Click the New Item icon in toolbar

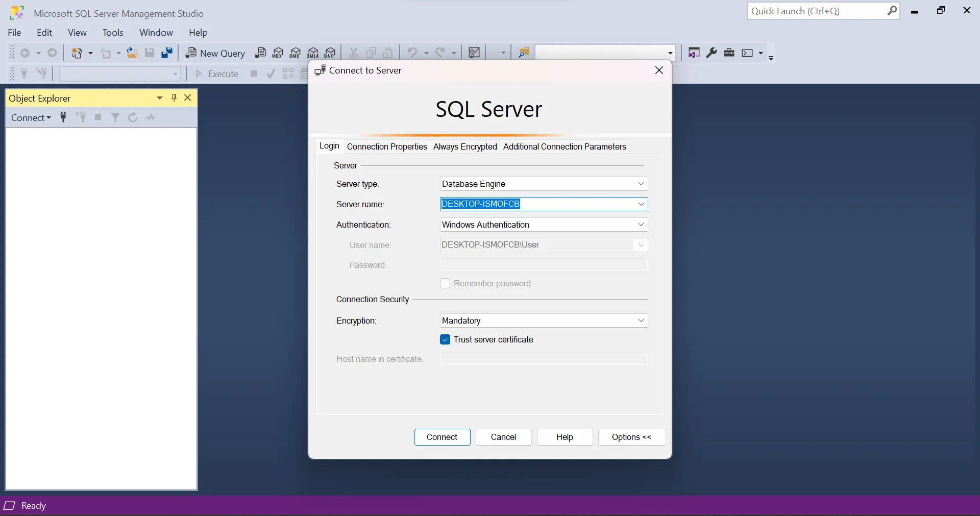(77, 53)
